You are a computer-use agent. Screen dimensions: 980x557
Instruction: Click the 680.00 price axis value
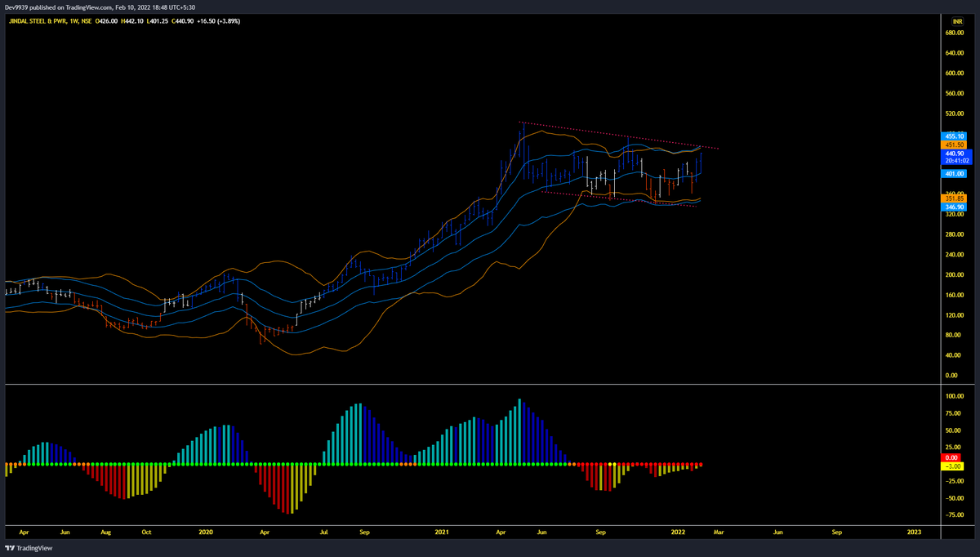coord(955,33)
